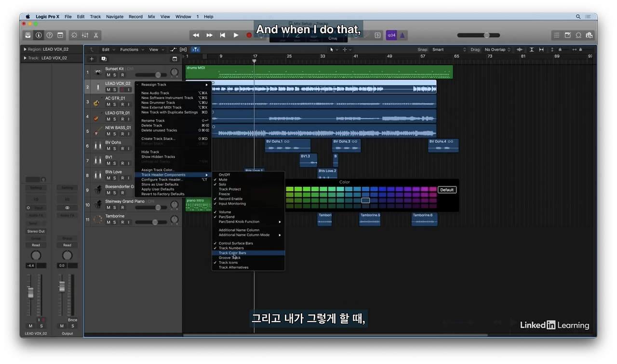Open the Smart Controls knob icon
Screen dimensions: 617x364
pos(74,35)
